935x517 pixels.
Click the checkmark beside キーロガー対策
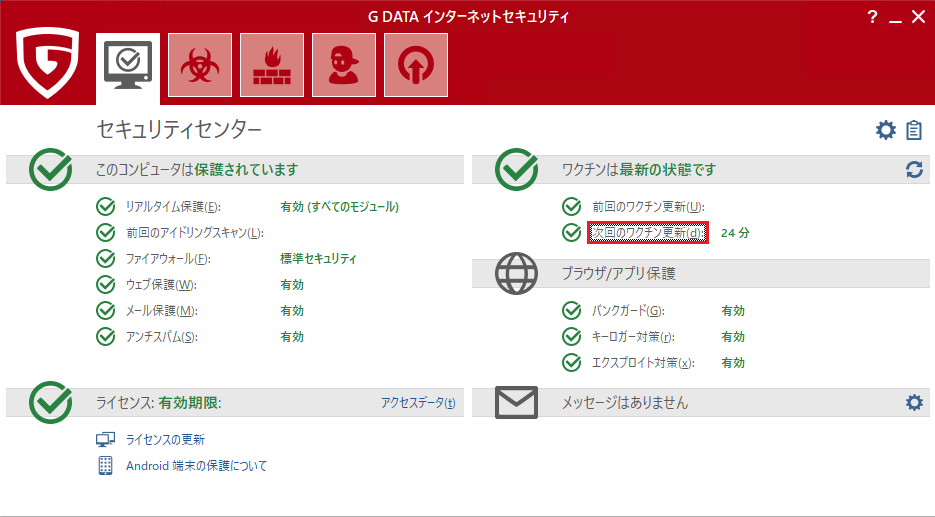click(x=571, y=336)
